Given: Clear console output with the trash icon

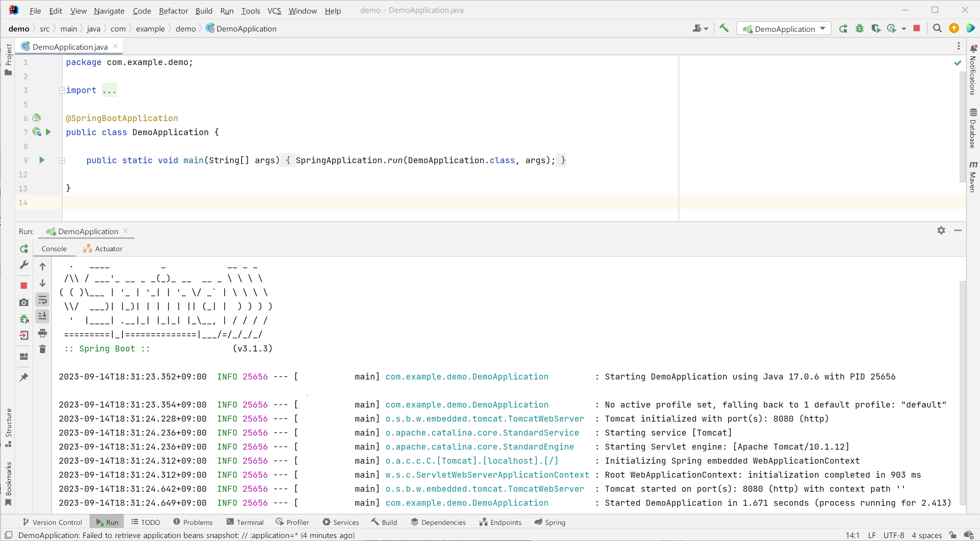Looking at the screenshot, I should [43, 349].
